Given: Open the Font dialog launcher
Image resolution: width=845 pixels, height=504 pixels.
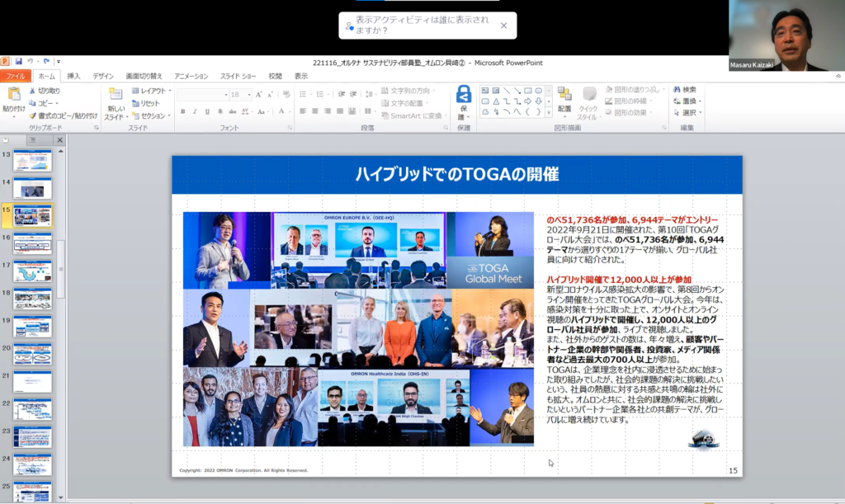Looking at the screenshot, I should 290,128.
